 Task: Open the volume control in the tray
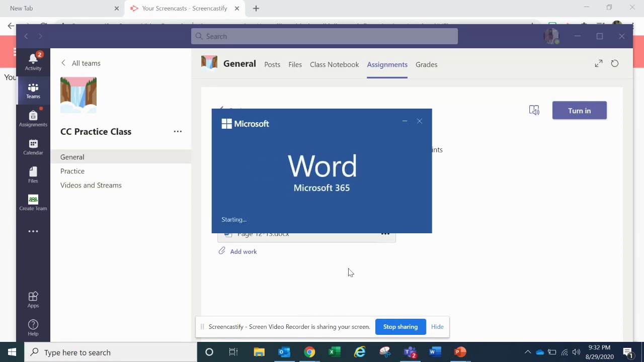click(576, 352)
